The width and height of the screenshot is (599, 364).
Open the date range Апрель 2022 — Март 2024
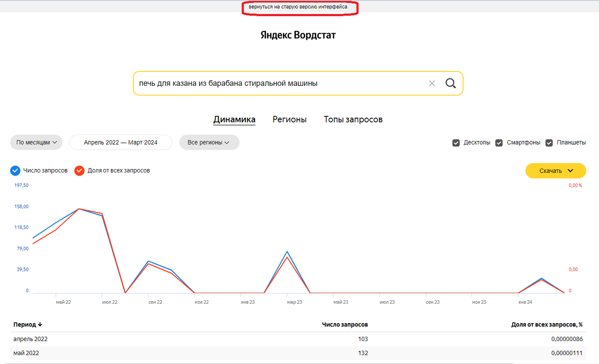pyautogui.click(x=121, y=142)
